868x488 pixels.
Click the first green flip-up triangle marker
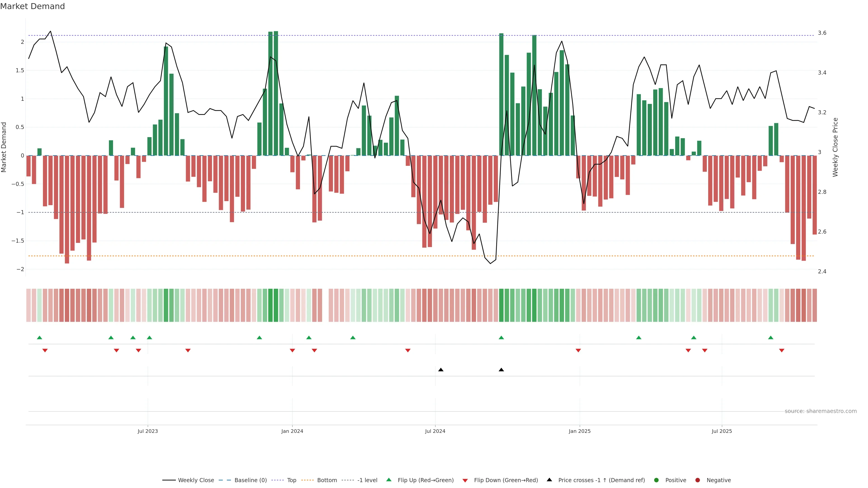[39, 338]
